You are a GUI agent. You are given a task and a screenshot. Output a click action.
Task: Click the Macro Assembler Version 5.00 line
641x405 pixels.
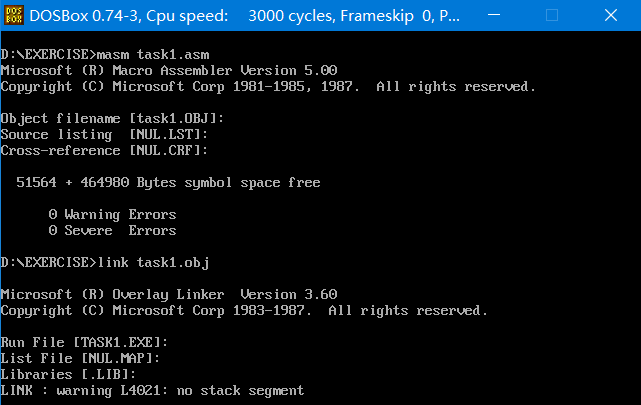click(169, 70)
